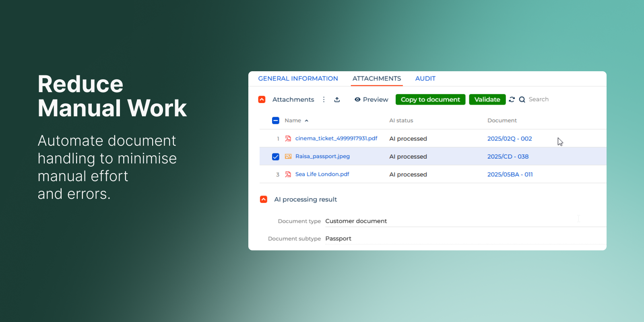Click the Preview eye icon
The image size is (644, 322).
pos(357,99)
